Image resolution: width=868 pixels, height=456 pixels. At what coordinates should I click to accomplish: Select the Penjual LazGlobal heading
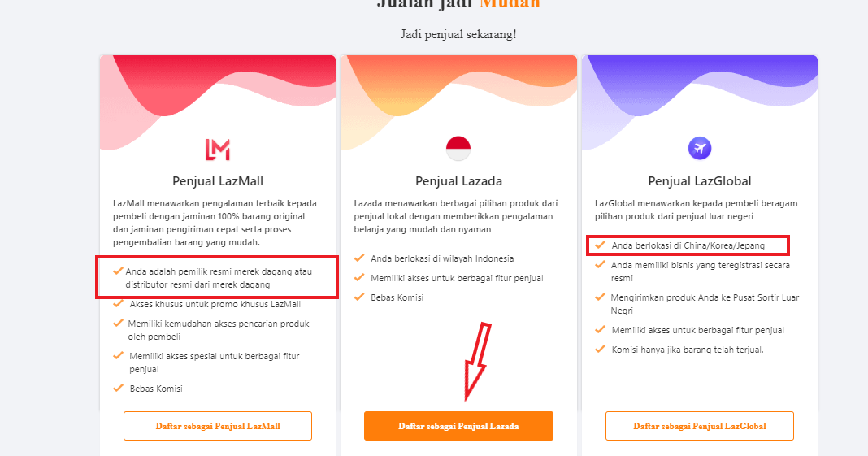coord(700,181)
